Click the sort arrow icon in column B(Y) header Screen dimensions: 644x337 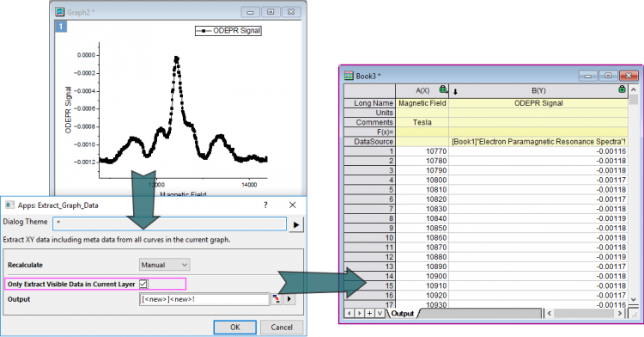(x=455, y=92)
